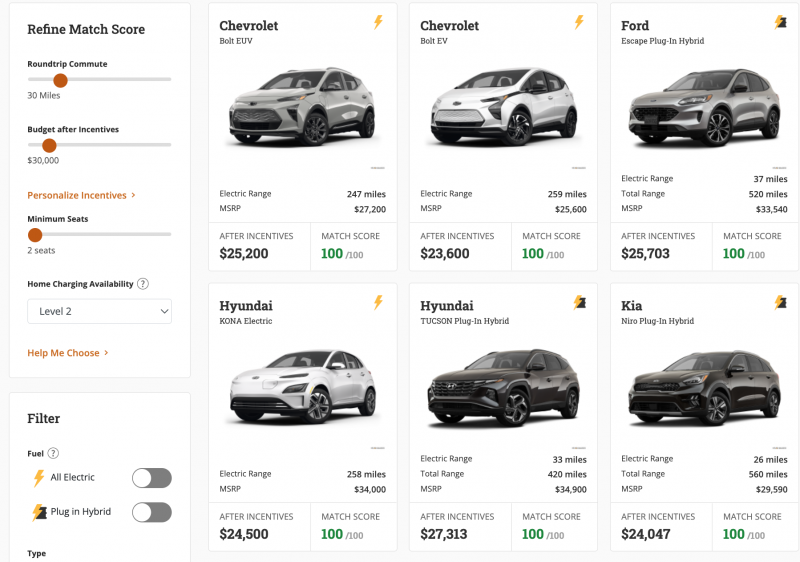Click the hybrid icon on Hyundai TUCSON card

click(579, 302)
